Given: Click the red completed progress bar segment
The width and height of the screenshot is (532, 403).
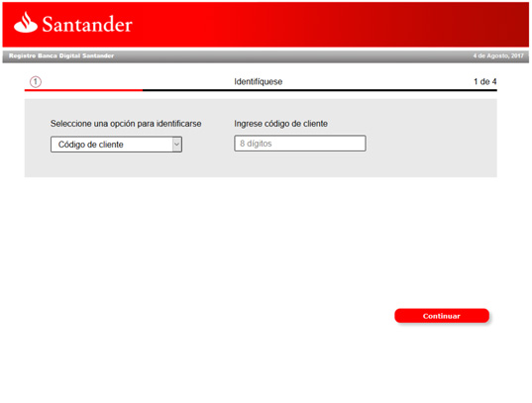Looking at the screenshot, I should (83, 90).
